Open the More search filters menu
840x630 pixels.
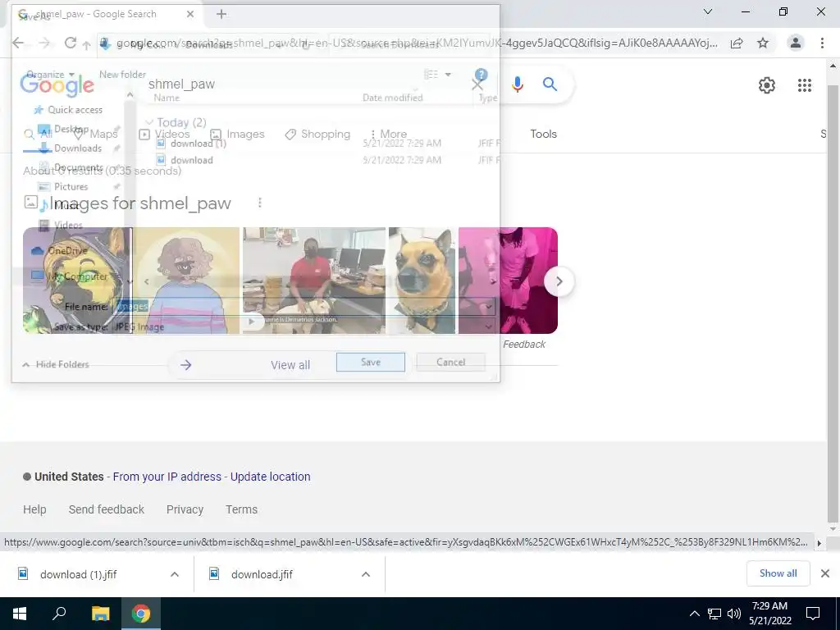(x=388, y=134)
